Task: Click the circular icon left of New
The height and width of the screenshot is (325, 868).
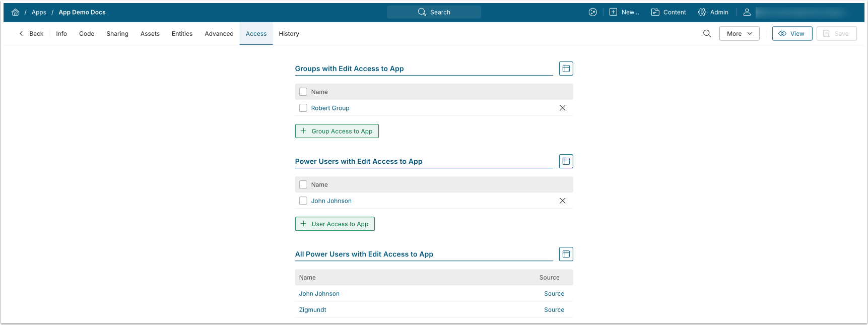Action: coord(592,12)
